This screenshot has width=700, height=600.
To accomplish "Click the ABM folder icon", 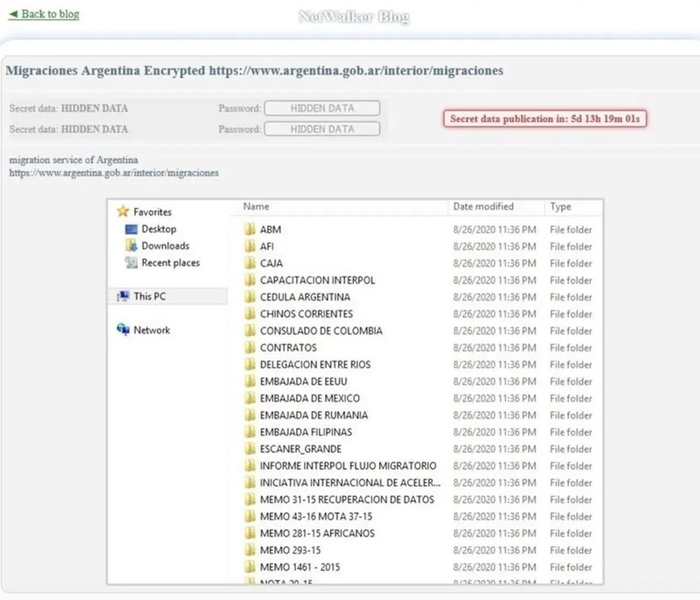I will 250,229.
